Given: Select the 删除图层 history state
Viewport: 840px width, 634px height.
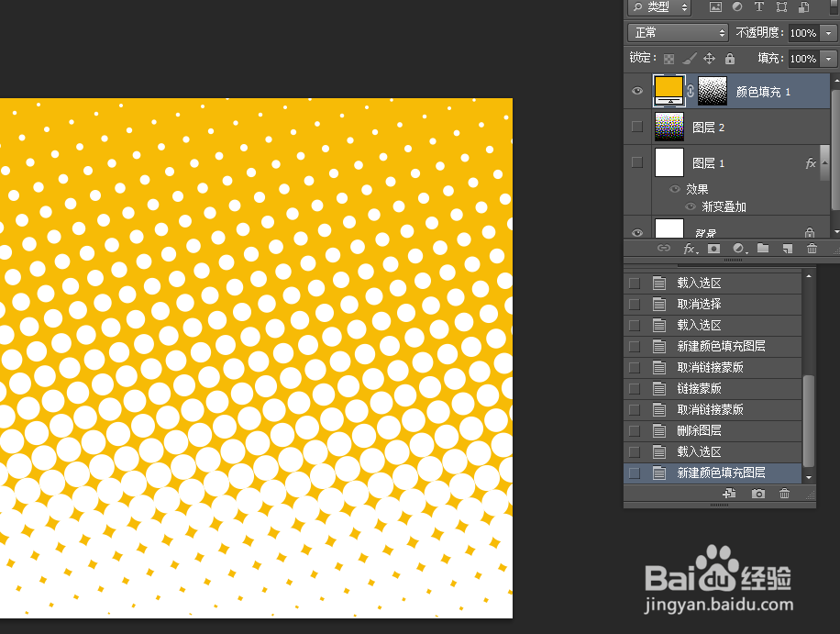Looking at the screenshot, I should pyautogui.click(x=713, y=431).
